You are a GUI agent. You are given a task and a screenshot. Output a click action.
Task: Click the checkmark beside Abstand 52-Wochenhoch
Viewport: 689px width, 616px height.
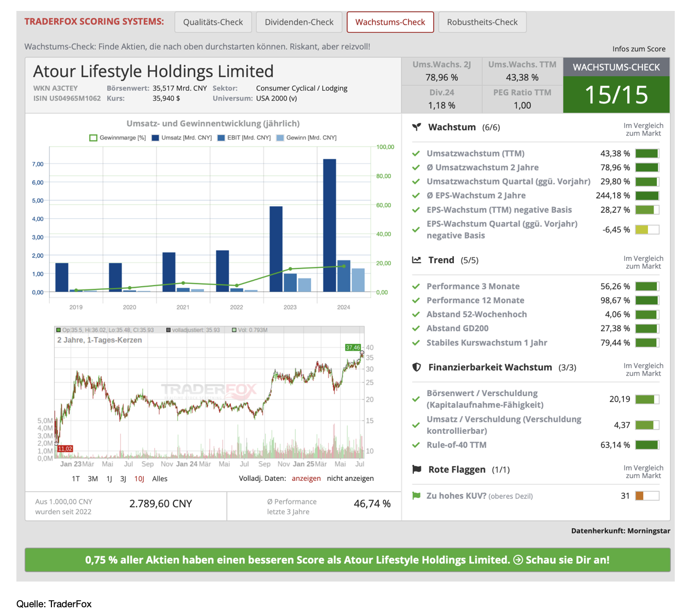(x=416, y=315)
